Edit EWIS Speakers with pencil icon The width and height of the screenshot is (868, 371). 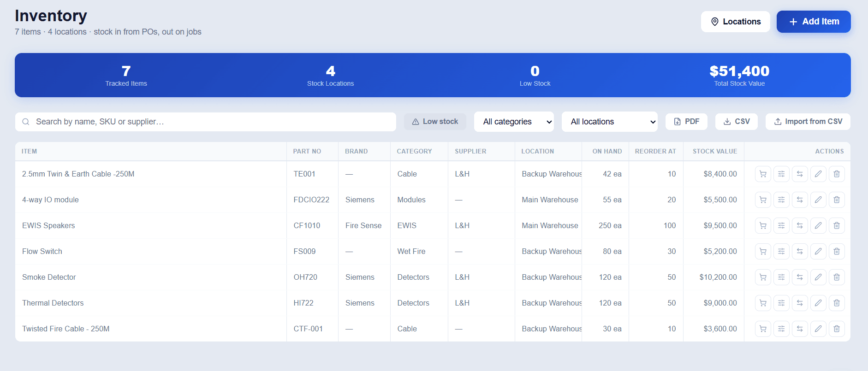pos(818,225)
